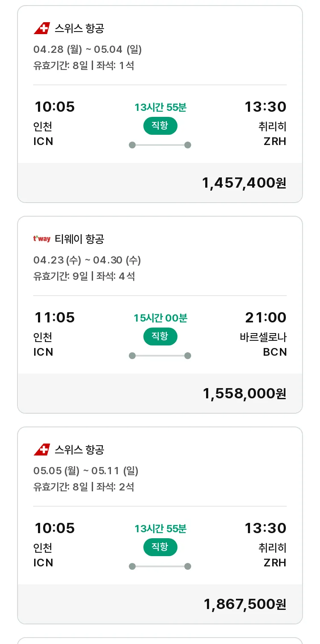The width and height of the screenshot is (320, 644).
Task: Click the Swiss logo on the 05.05 flight
Action: pos(42,450)
